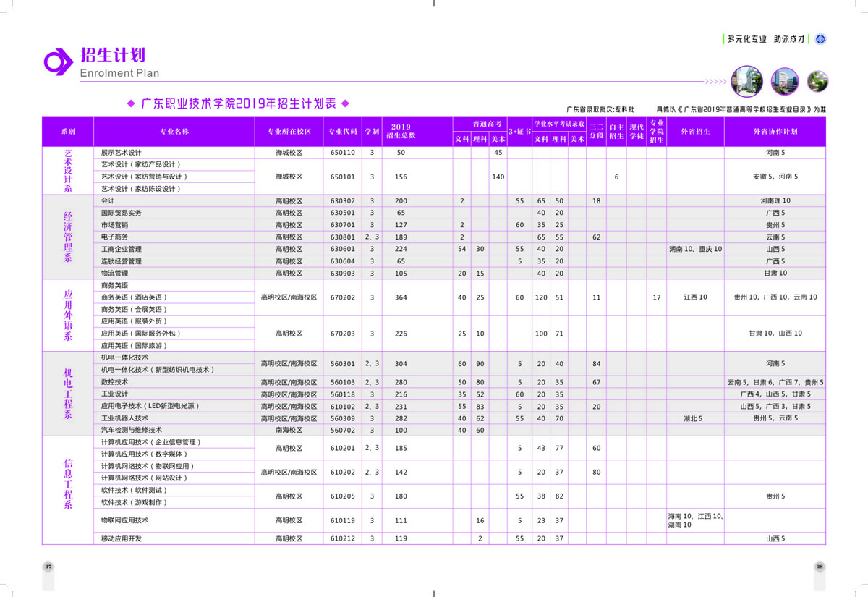Click the slogan text 多元化专业
This screenshot has height=597, width=868.
coord(746,39)
